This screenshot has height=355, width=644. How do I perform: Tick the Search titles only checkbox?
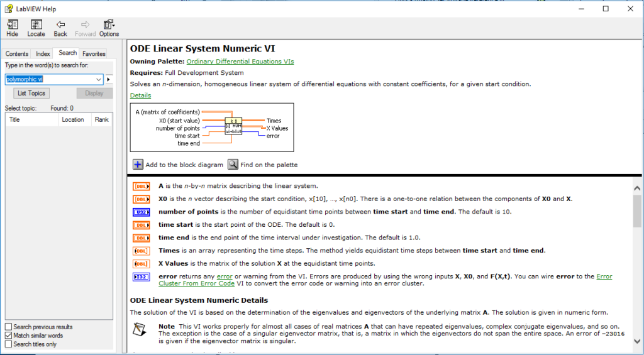point(8,344)
